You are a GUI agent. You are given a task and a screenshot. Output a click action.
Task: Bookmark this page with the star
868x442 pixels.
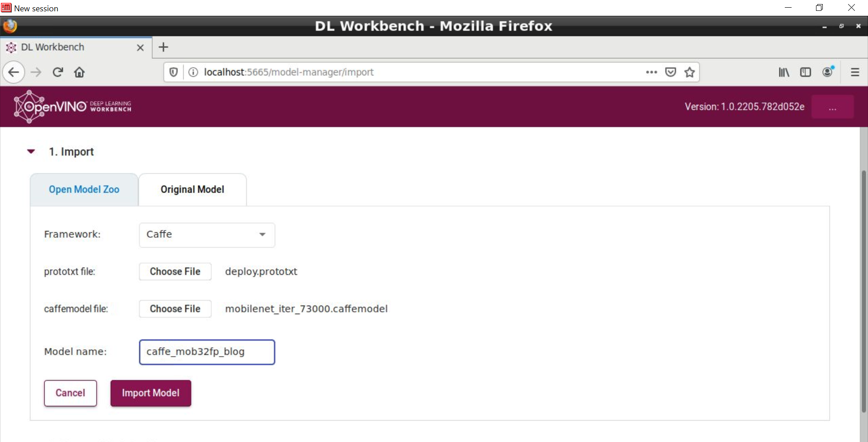tap(689, 72)
